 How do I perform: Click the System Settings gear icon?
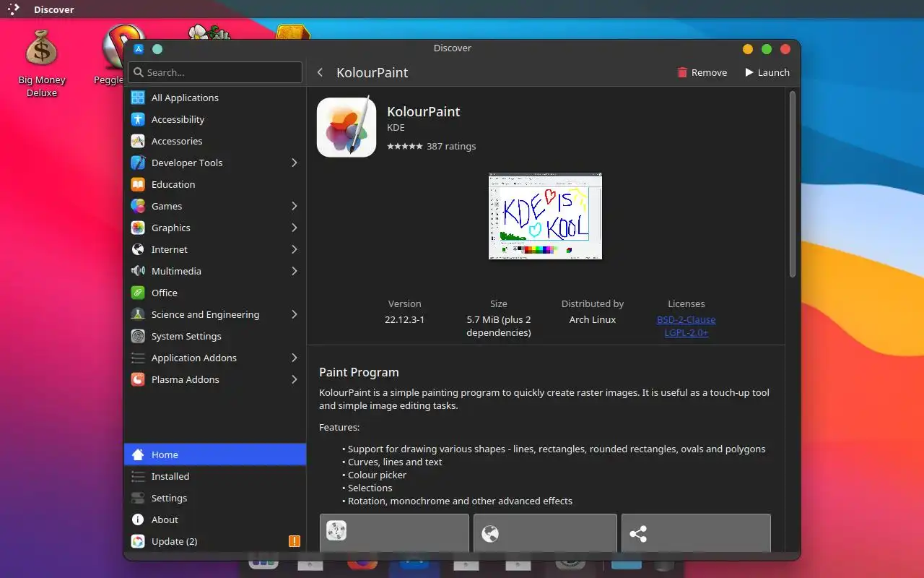click(x=137, y=336)
